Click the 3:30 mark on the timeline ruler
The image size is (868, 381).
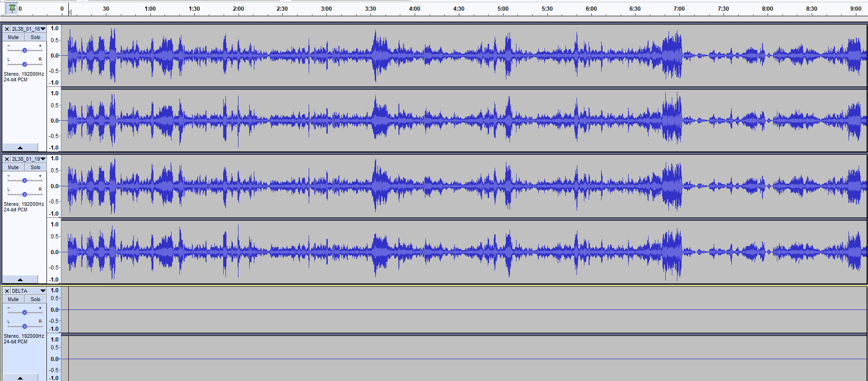[371, 9]
